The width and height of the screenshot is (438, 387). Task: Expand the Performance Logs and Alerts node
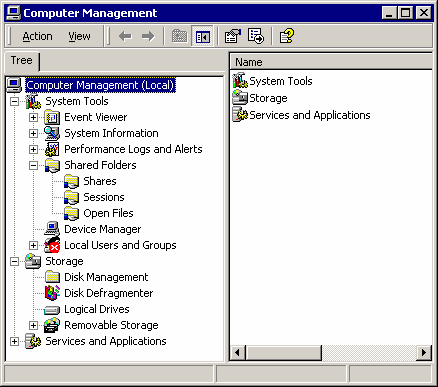click(x=33, y=149)
